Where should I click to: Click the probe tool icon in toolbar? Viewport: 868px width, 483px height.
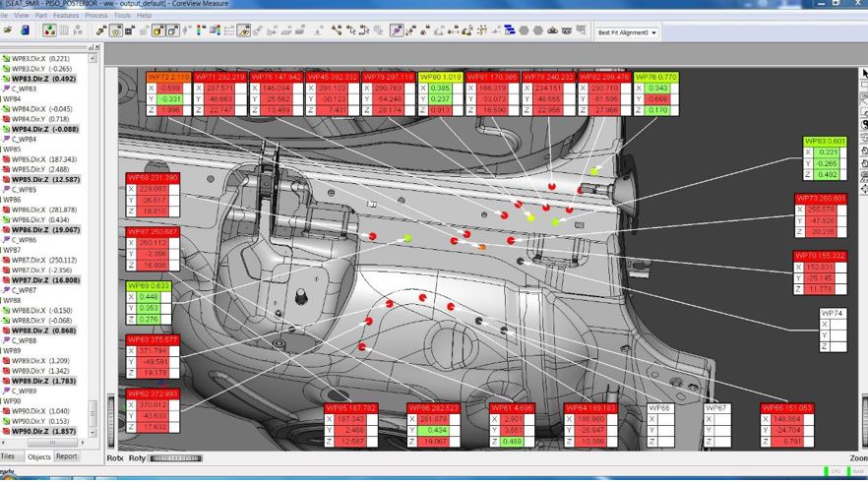click(99, 30)
